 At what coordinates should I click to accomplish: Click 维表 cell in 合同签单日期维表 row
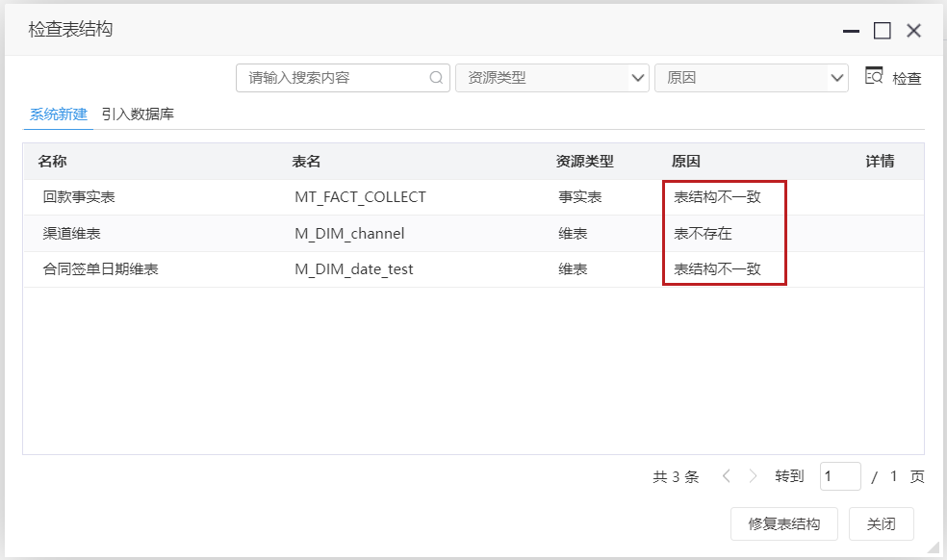574,268
